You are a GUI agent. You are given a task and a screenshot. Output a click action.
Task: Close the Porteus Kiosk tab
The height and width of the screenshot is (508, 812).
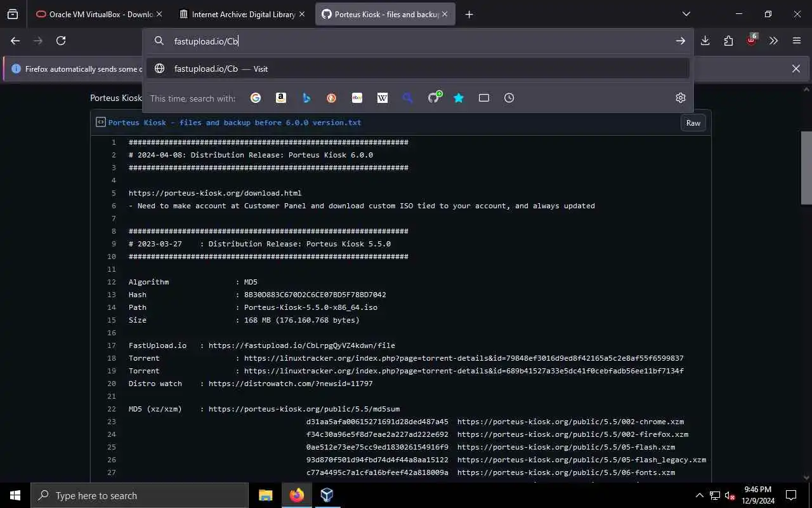tap(445, 14)
